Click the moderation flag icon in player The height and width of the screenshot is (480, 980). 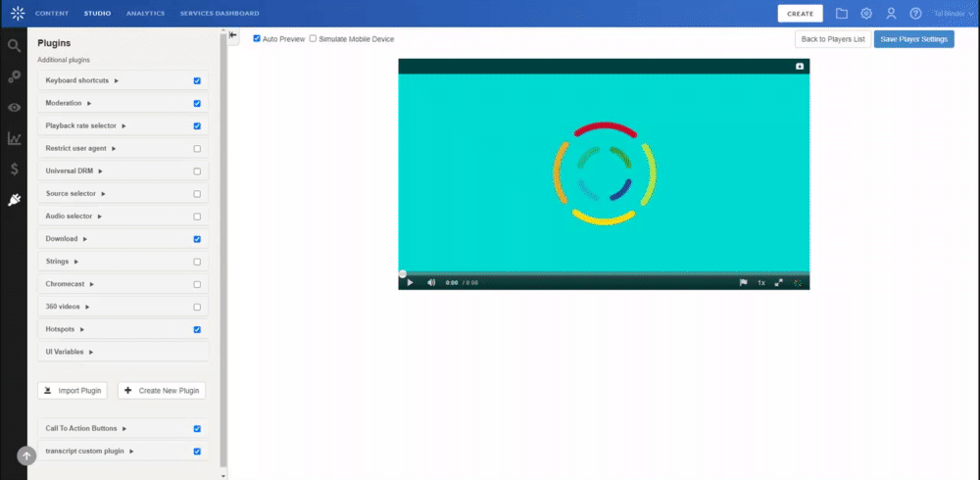[743, 282]
